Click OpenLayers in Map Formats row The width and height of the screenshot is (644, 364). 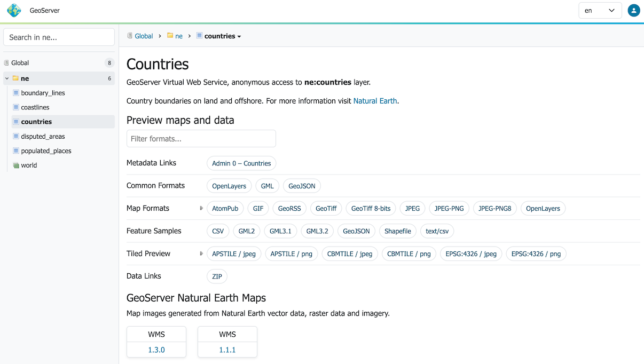point(543,209)
